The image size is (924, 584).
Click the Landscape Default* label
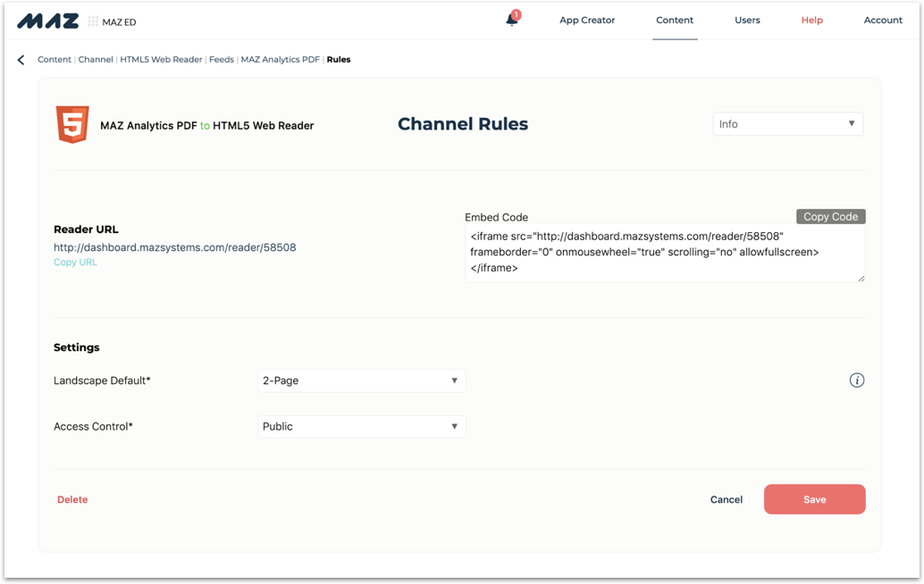102,381
